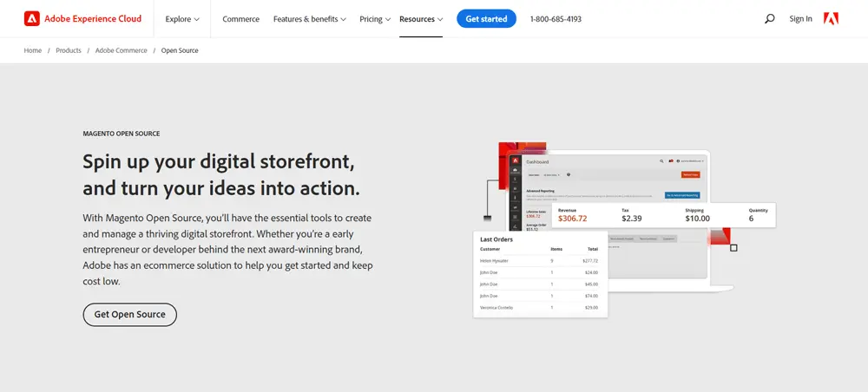Viewport: 868px width, 392px height.
Task: Click the Adobe Experience Cloud logo icon
Action: 31,19
